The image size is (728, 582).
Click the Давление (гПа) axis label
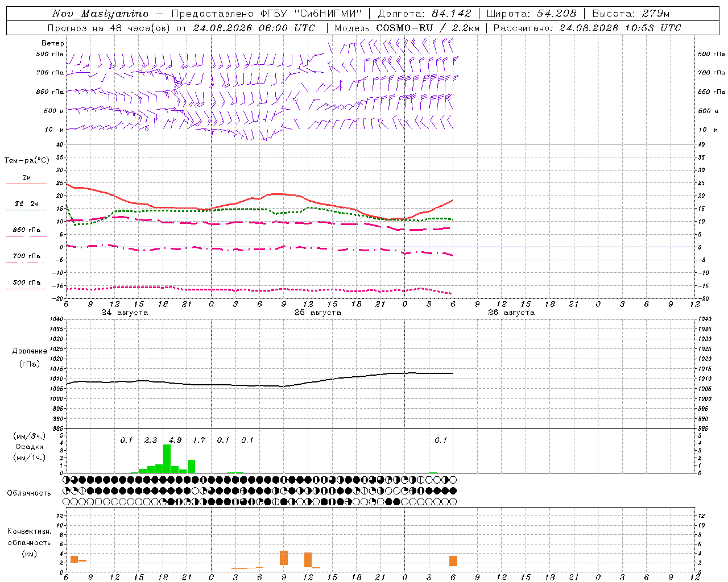(30, 357)
